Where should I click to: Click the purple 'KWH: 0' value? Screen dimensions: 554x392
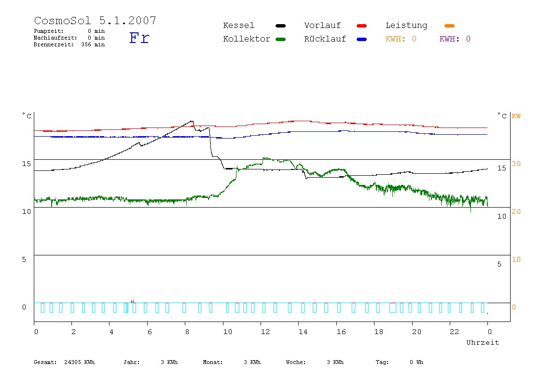[455, 39]
